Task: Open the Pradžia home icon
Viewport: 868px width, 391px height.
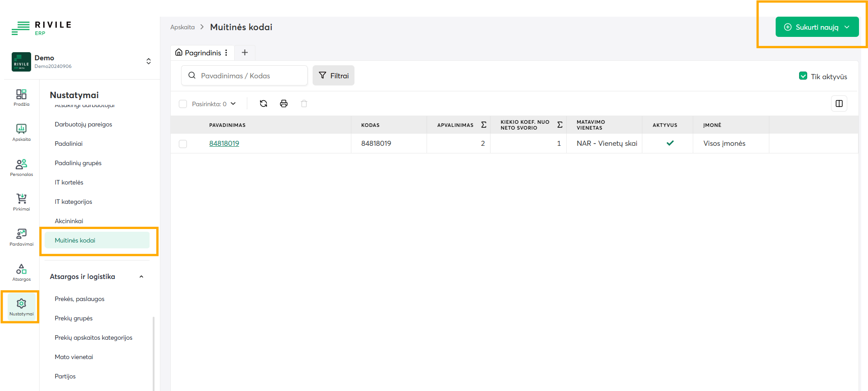Action: (x=21, y=97)
